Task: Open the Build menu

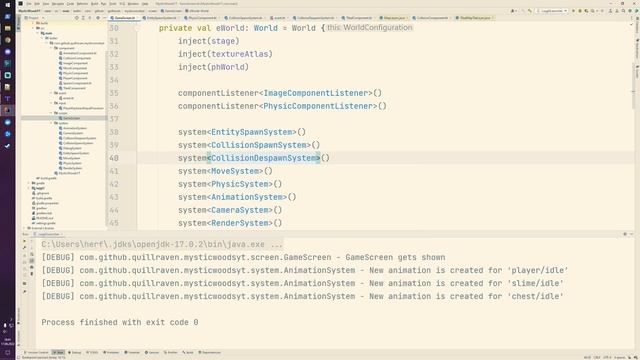Action: [x=95, y=4]
